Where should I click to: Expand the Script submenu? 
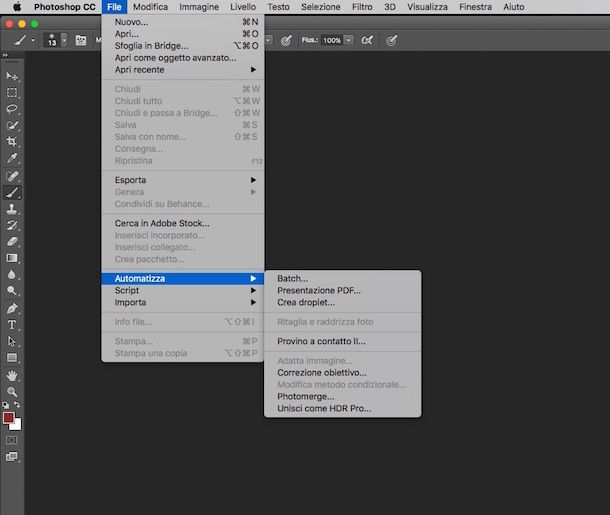pyautogui.click(x=183, y=291)
